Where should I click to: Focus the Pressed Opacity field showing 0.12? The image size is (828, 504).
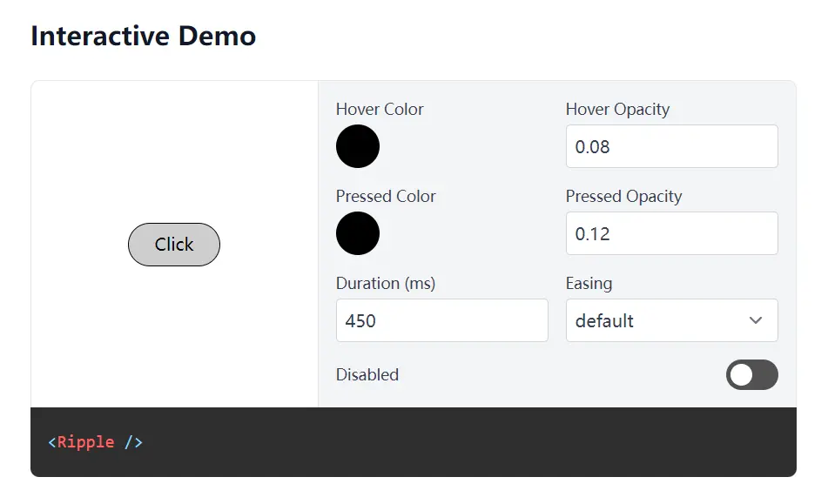point(671,233)
